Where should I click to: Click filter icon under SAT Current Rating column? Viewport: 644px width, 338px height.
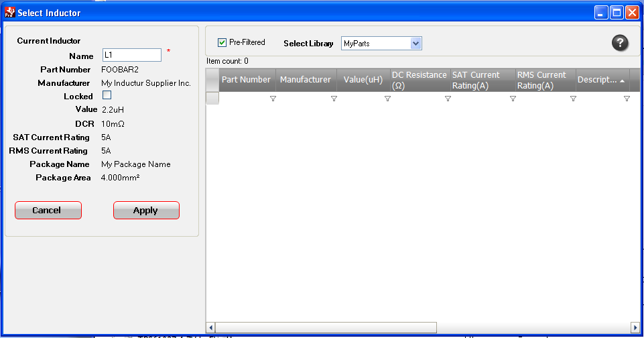pos(513,99)
